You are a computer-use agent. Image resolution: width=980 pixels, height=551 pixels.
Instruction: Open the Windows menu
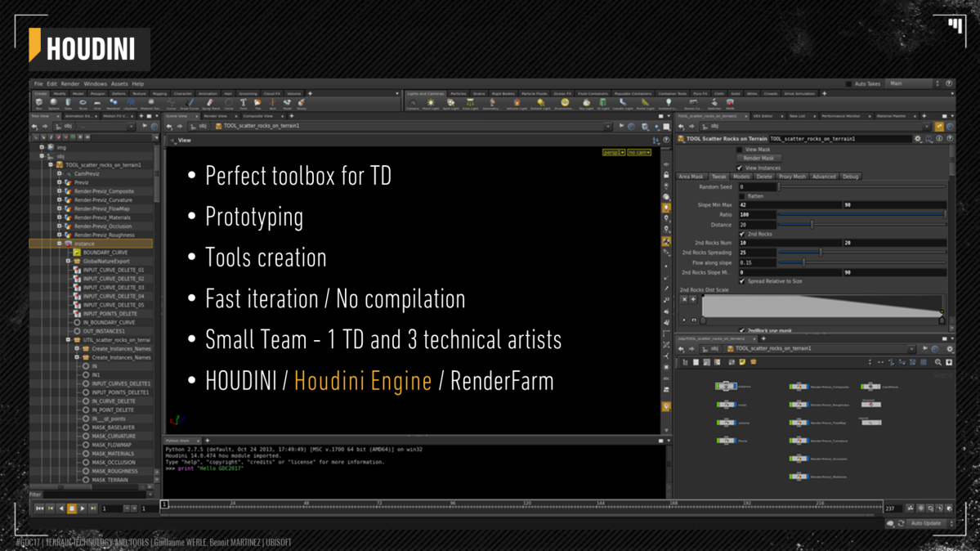click(95, 84)
